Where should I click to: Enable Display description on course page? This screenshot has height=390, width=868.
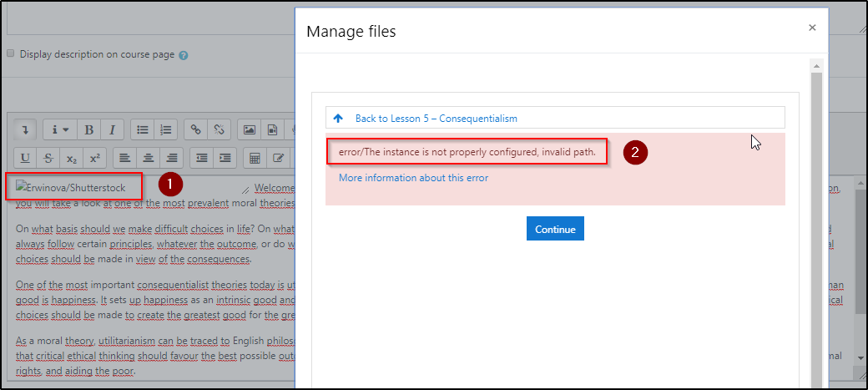[11, 53]
